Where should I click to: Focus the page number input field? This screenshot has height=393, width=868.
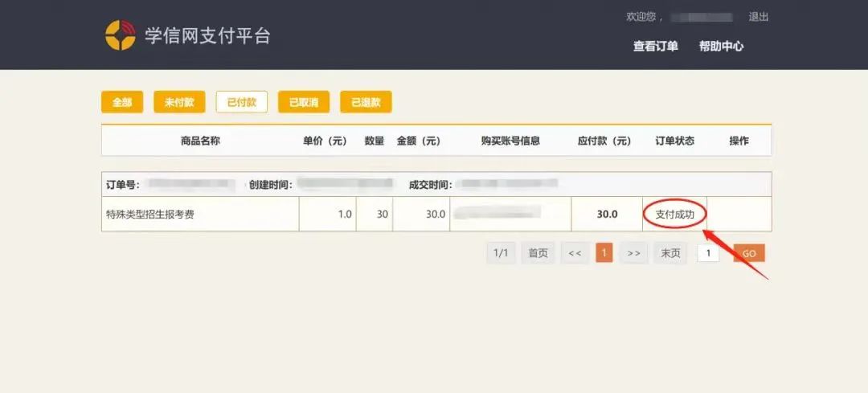click(x=708, y=253)
